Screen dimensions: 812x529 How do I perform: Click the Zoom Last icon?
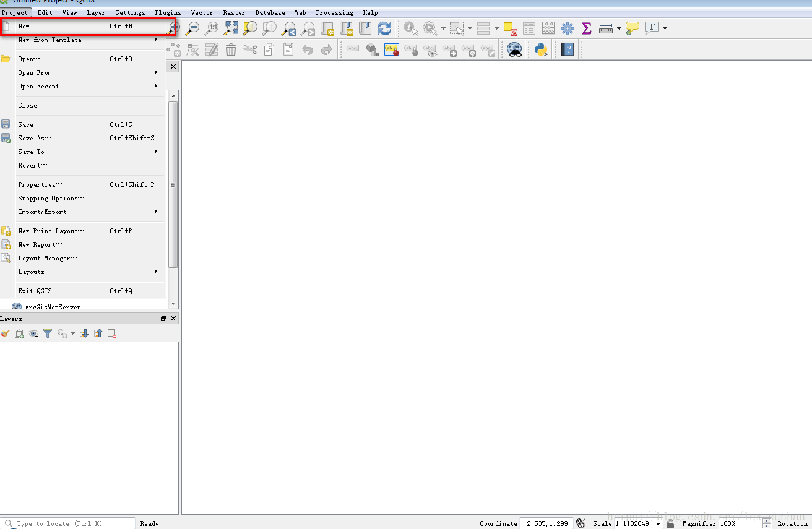[288, 28]
